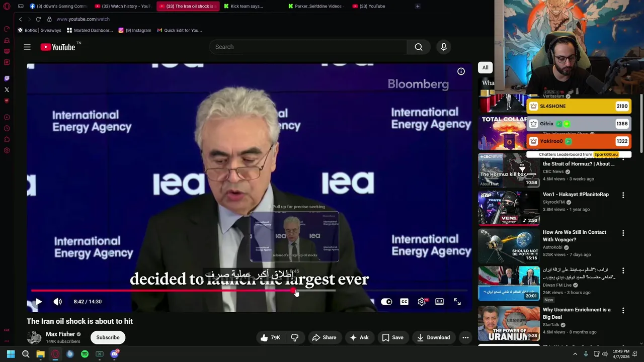The height and width of the screenshot is (362, 644).
Task: Switch to Parker_Seifddine Videos tab
Action: [315, 6]
